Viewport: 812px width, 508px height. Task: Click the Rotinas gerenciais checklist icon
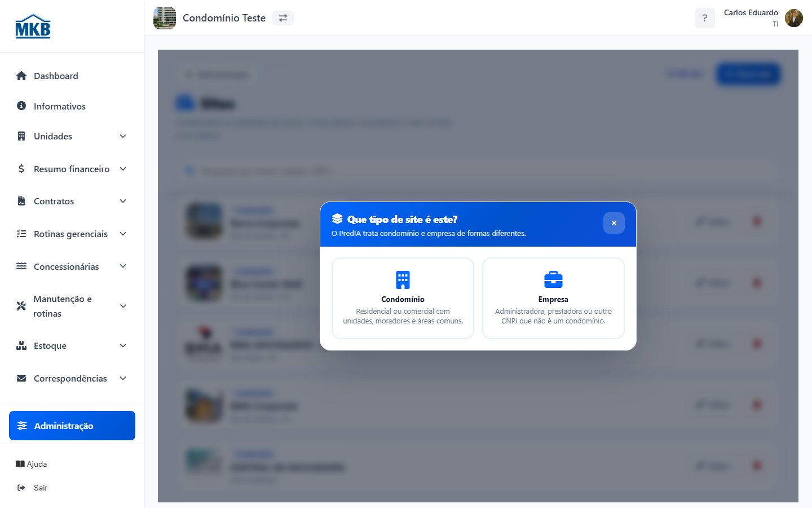coord(21,234)
